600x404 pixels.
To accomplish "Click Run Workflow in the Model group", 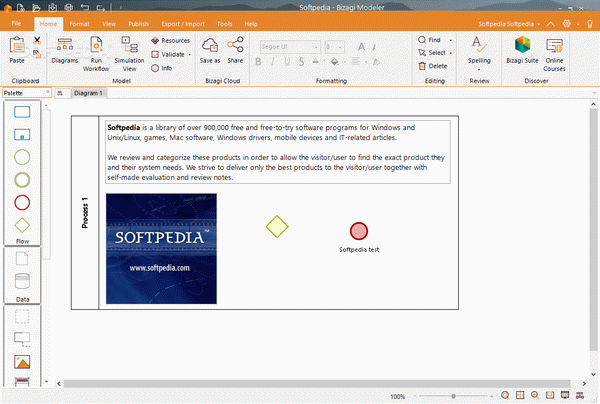I will [96, 54].
